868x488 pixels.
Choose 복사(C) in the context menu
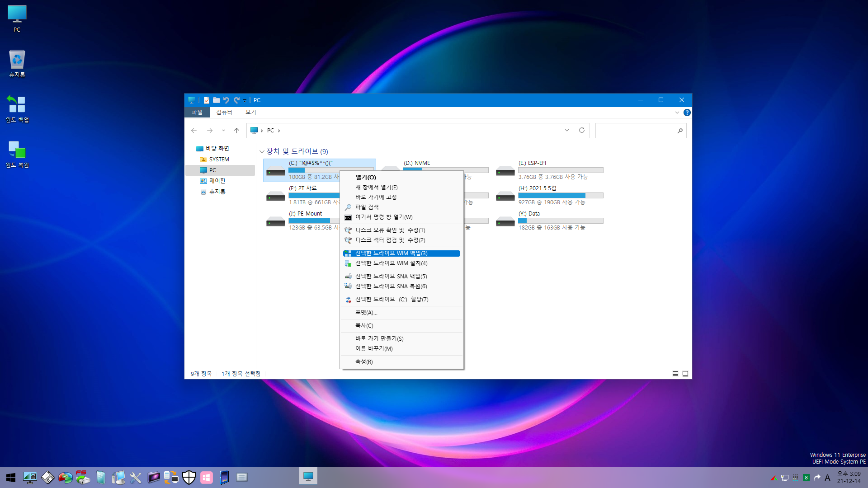(x=401, y=326)
